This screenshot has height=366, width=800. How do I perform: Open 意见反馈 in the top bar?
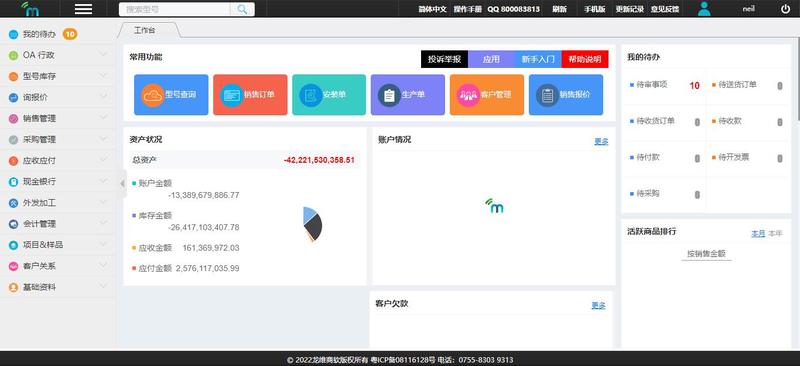pos(664,9)
